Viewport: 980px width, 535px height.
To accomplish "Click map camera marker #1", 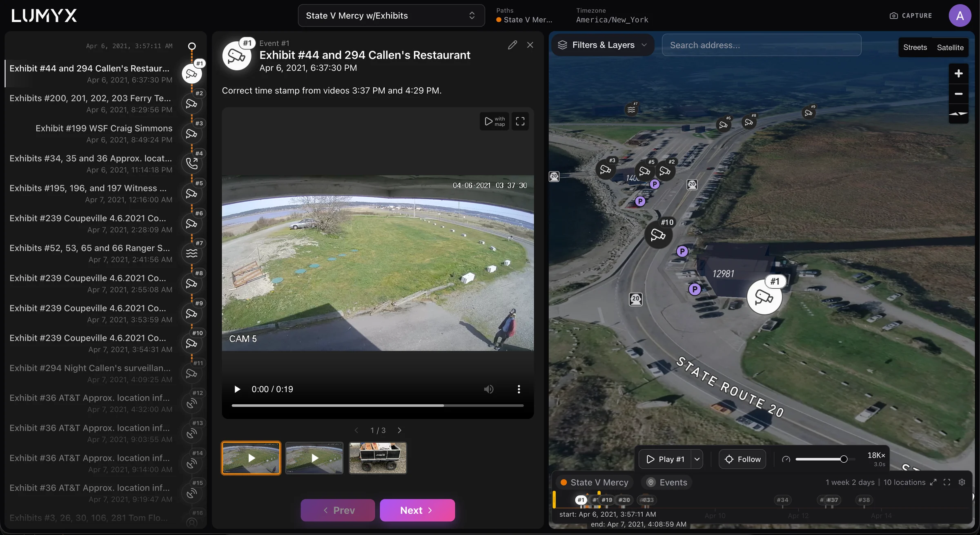I will click(x=764, y=297).
